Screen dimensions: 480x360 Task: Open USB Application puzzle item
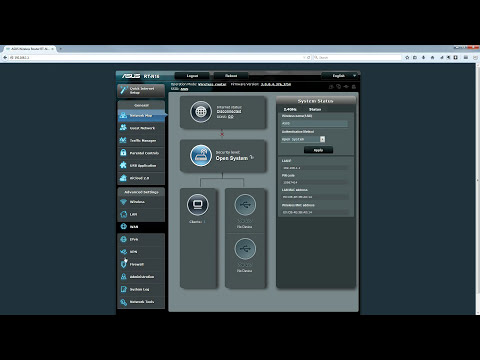click(x=141, y=165)
